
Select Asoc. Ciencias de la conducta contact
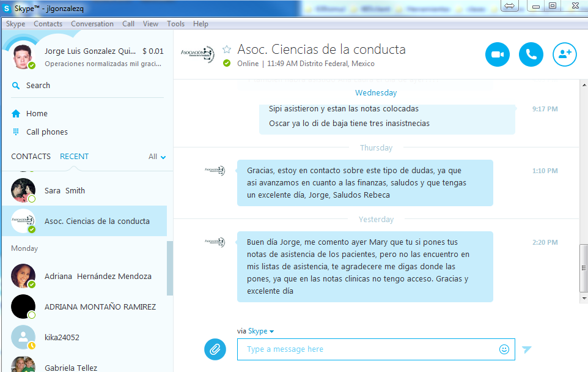[84, 221]
